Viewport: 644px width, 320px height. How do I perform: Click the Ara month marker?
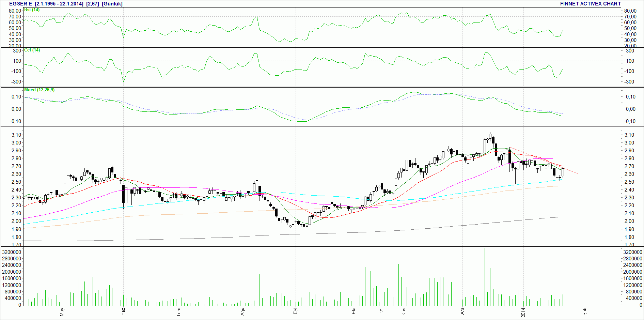[462, 311]
